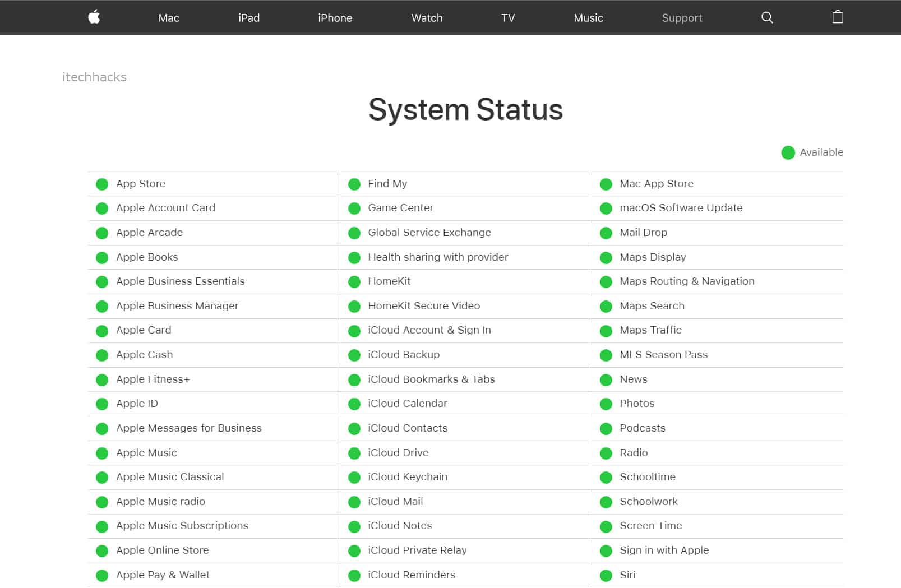Viewport: 901px width, 588px height.
Task: Click the iCloud Private Relay entry
Action: coord(417,550)
